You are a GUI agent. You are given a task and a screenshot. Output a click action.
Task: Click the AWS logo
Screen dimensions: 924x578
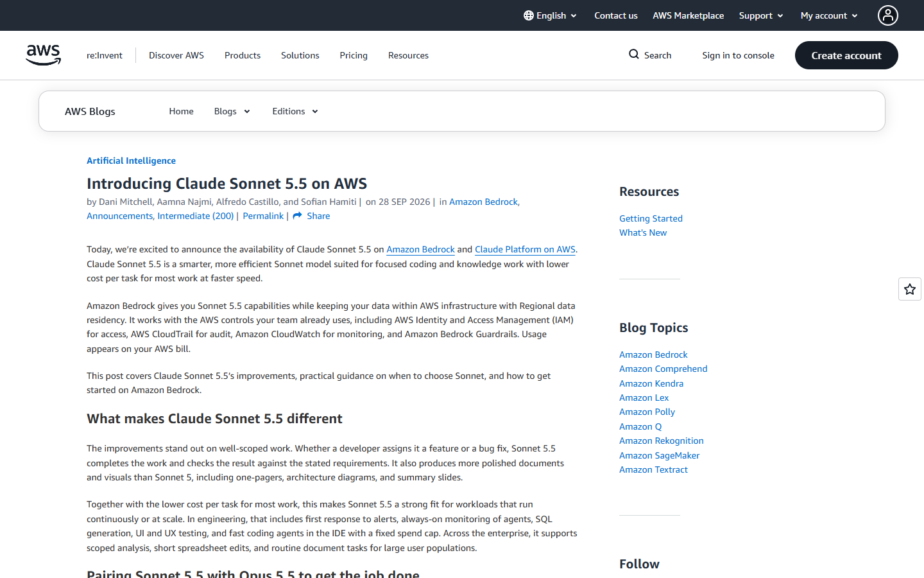44,55
